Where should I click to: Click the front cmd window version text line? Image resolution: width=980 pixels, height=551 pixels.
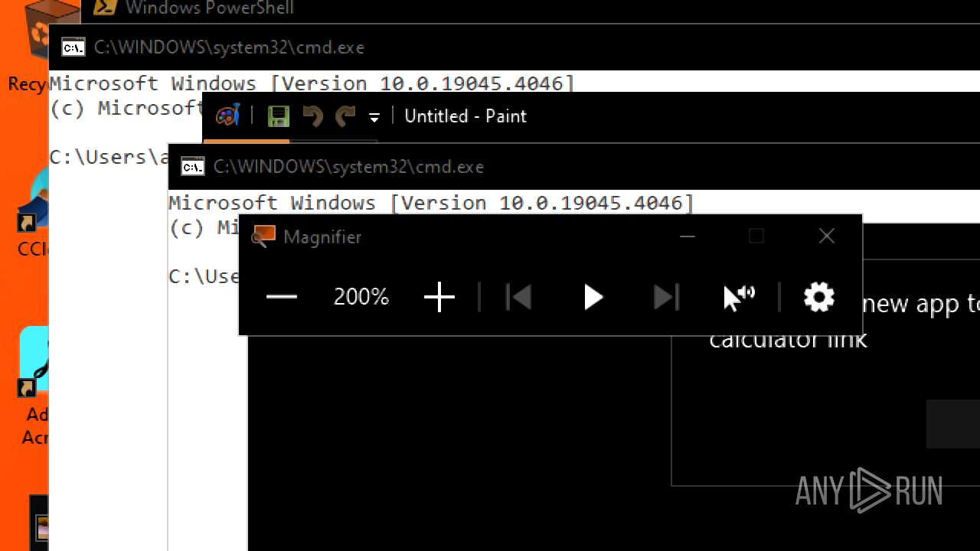431,203
